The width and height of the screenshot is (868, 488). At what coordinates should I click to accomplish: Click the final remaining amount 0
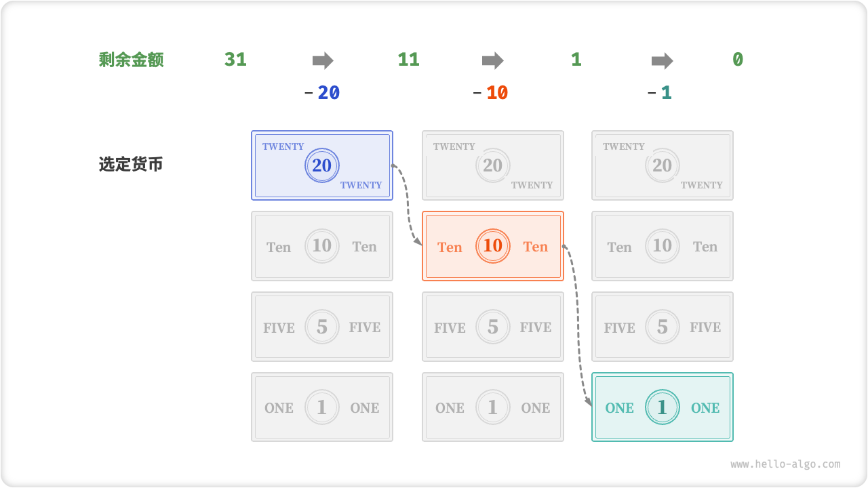[x=738, y=60]
